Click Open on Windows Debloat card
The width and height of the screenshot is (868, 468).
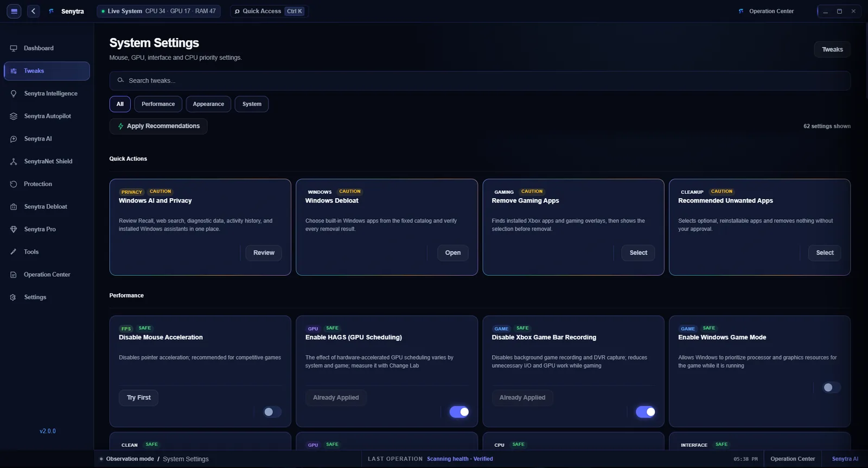click(x=453, y=253)
